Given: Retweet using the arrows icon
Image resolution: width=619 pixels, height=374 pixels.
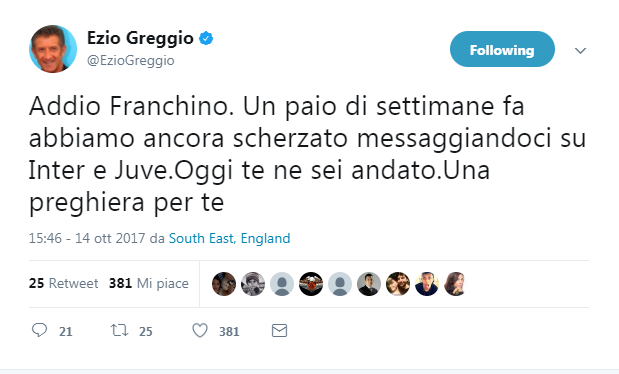Looking at the screenshot, I should tap(119, 330).
